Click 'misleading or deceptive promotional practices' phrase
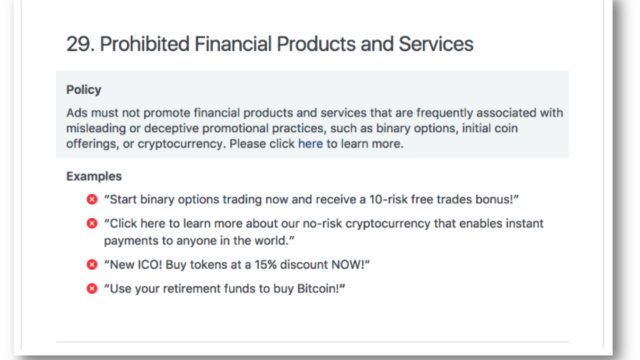This screenshot has height=360, width=640. (196, 128)
